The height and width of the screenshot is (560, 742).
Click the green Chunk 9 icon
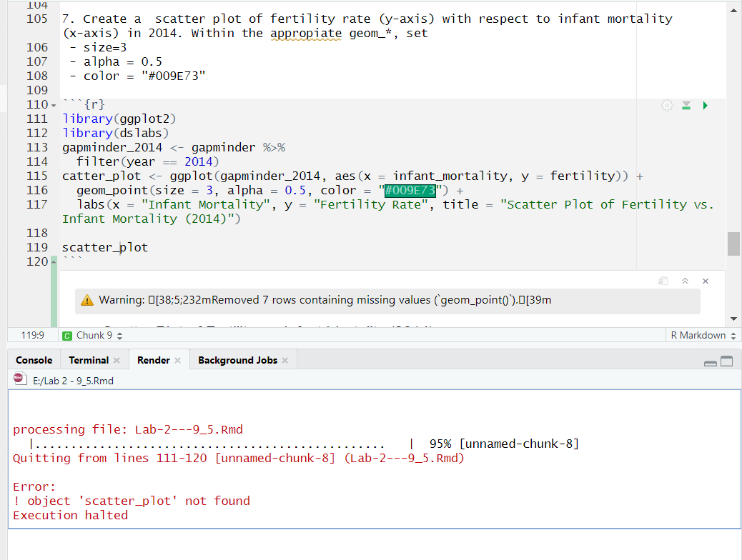(x=67, y=335)
